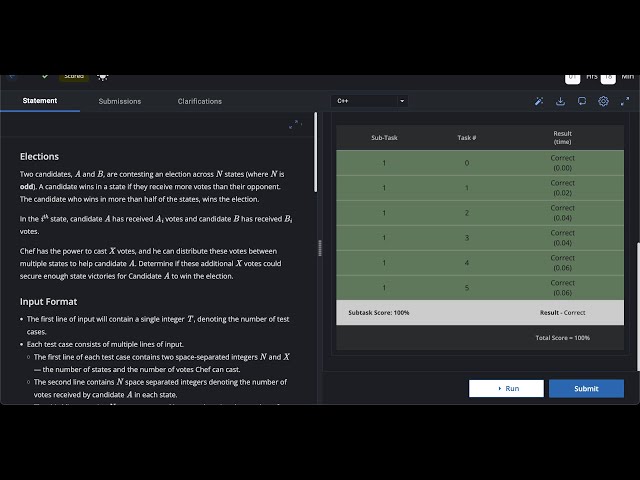Click the Submit button
Image resolution: width=640 pixels, height=480 pixels.
click(586, 389)
